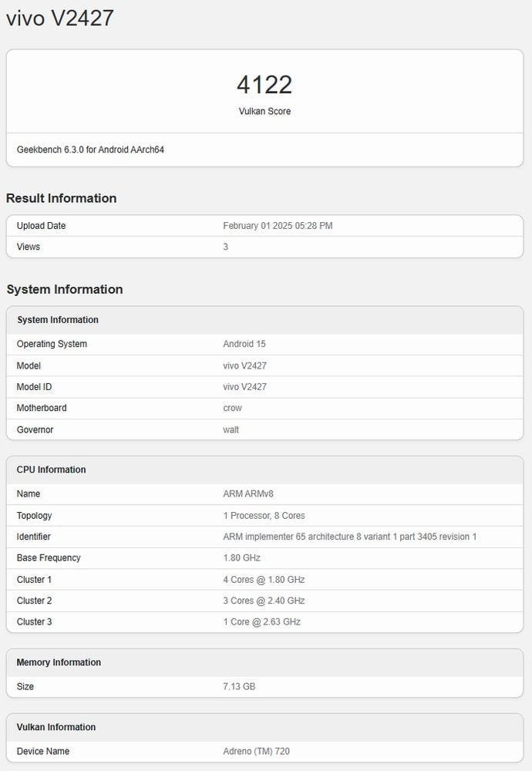The height and width of the screenshot is (771, 532).
Task: Click the ARM implementer identifier value
Action: 349,537
